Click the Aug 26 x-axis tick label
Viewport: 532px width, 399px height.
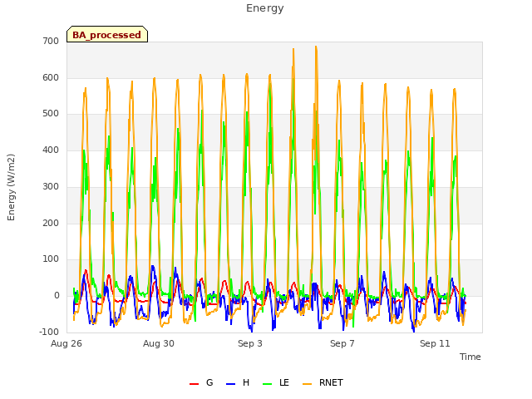(x=66, y=343)
